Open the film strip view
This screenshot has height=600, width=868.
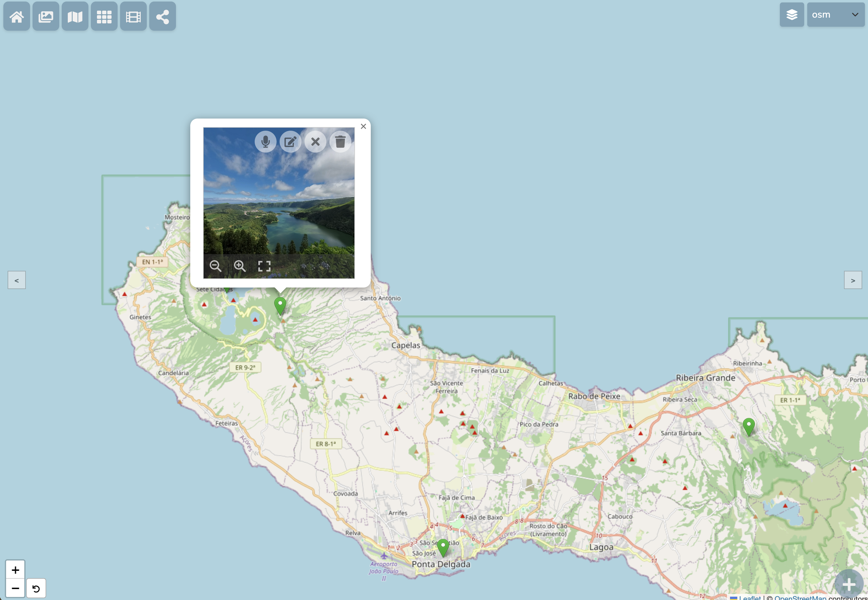pos(133,16)
